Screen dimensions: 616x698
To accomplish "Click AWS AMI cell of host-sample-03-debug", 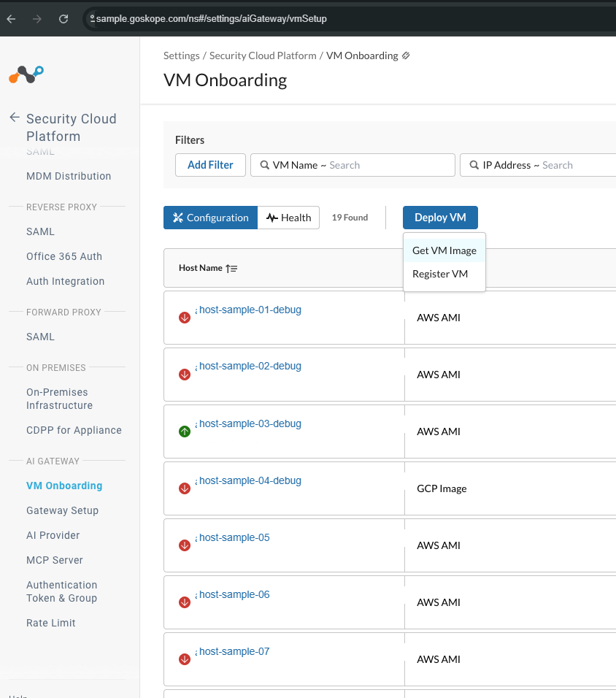I will click(x=439, y=432).
